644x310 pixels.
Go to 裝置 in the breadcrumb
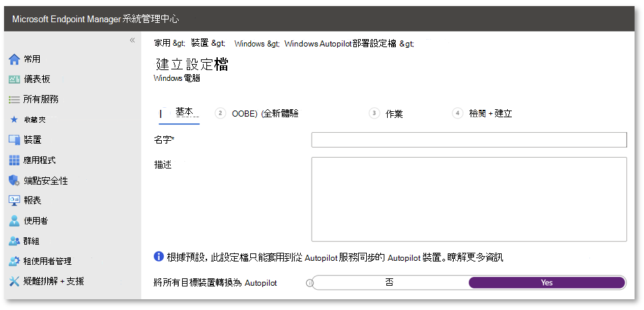[200, 43]
